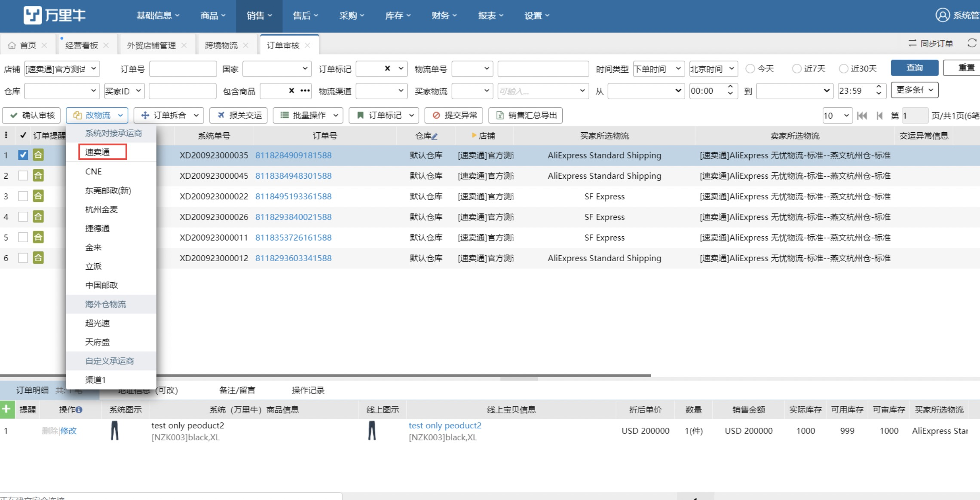This screenshot has height=500, width=980.
Task: Click the 修改 link in detail row
Action: click(x=68, y=431)
